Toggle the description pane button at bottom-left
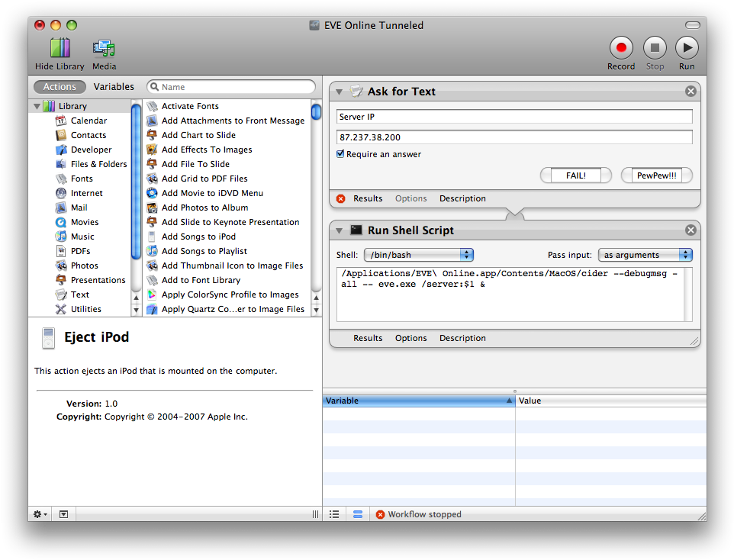734x560 pixels. pyautogui.click(x=63, y=514)
